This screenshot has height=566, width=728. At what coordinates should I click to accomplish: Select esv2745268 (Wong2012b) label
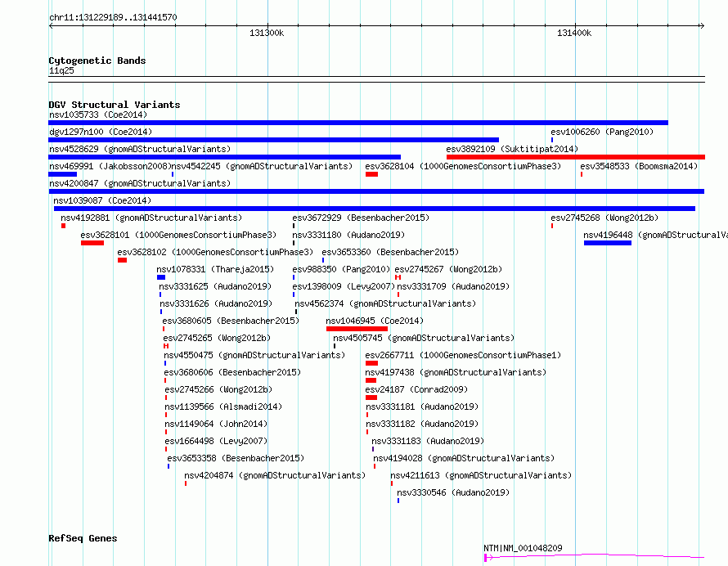click(604, 218)
